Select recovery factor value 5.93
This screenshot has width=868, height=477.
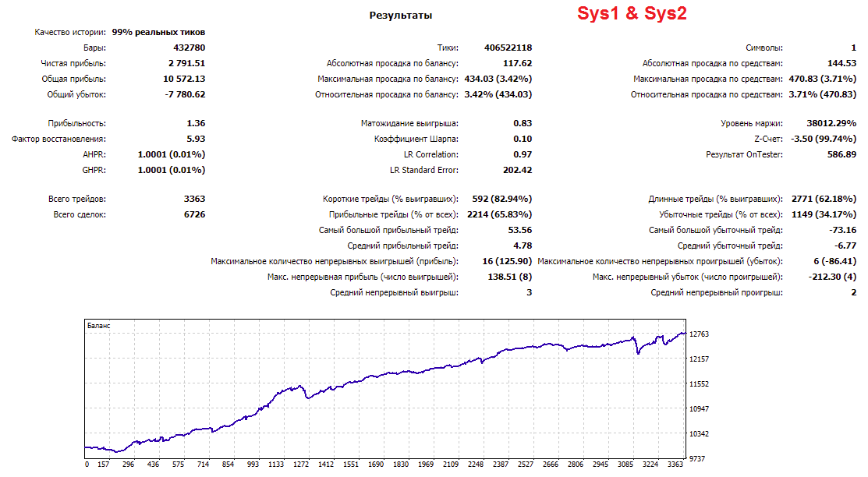[x=196, y=139]
